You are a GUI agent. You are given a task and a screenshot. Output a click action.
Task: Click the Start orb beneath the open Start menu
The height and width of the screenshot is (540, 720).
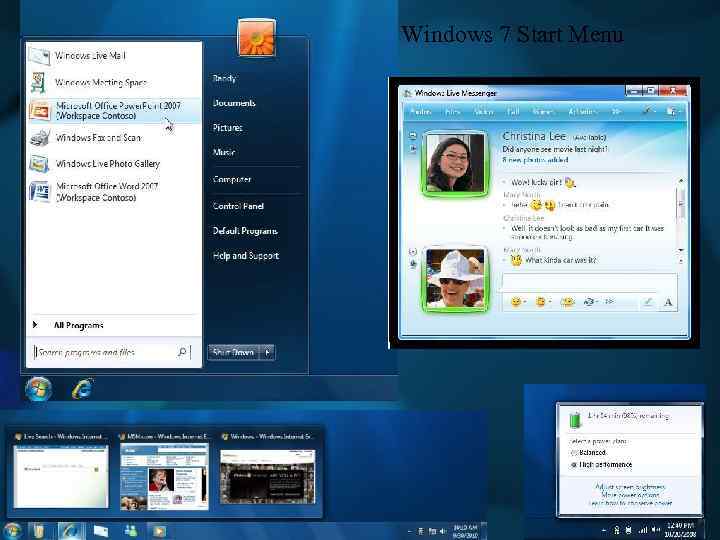click(38, 389)
